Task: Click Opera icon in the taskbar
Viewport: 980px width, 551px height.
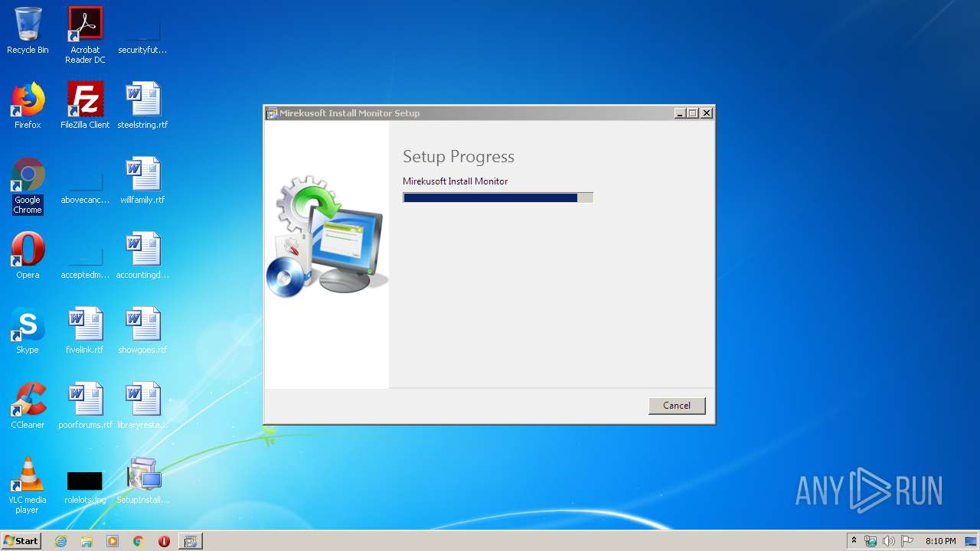Action: pos(164,541)
